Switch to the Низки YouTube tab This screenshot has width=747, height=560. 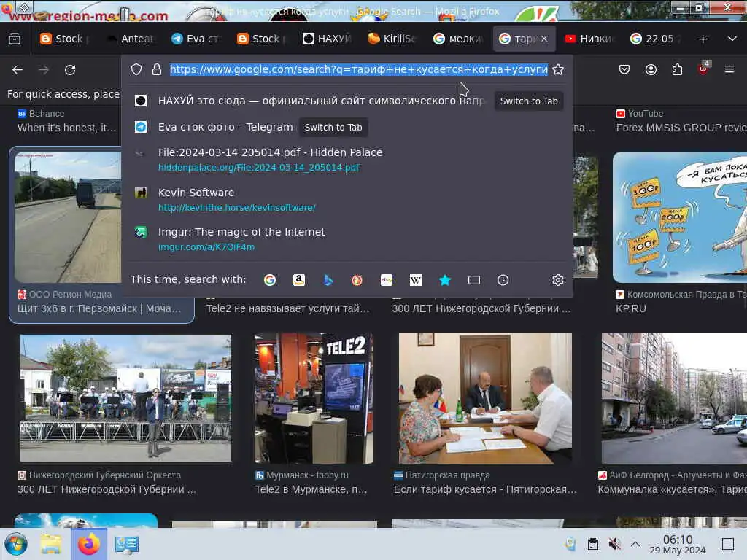click(589, 39)
